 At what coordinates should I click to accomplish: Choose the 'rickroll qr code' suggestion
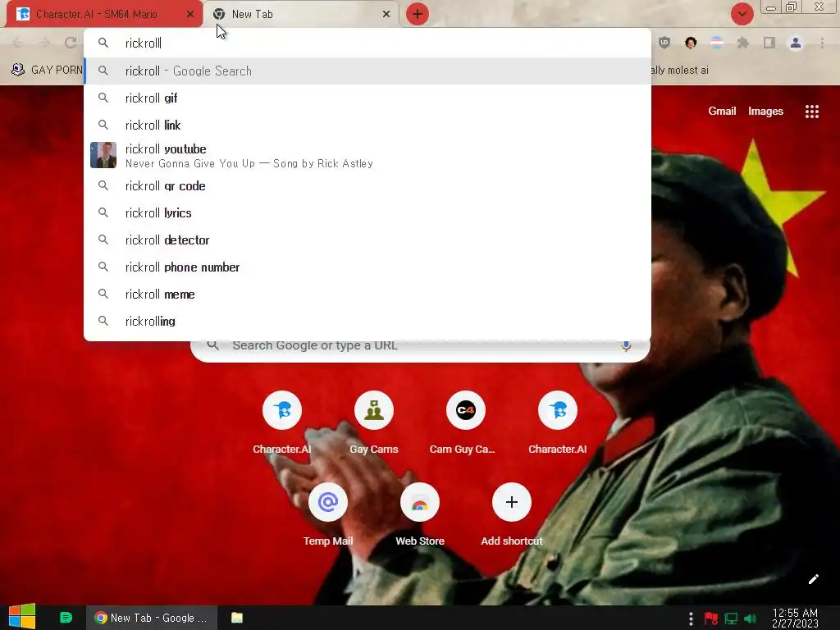(367, 186)
